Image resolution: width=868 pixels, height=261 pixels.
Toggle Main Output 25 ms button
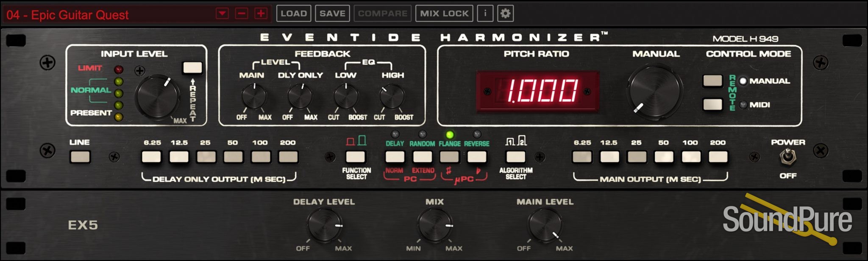pyautogui.click(x=637, y=157)
